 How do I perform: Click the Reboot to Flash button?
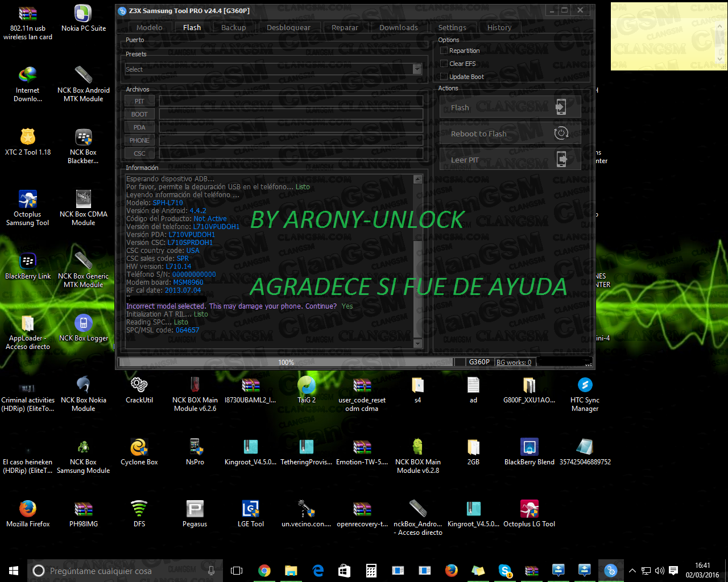[x=510, y=134]
